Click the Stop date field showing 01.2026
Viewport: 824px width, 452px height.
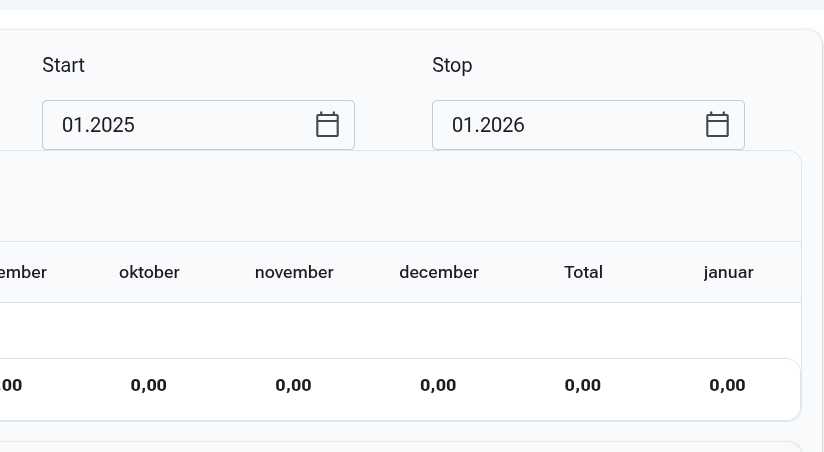click(x=588, y=125)
